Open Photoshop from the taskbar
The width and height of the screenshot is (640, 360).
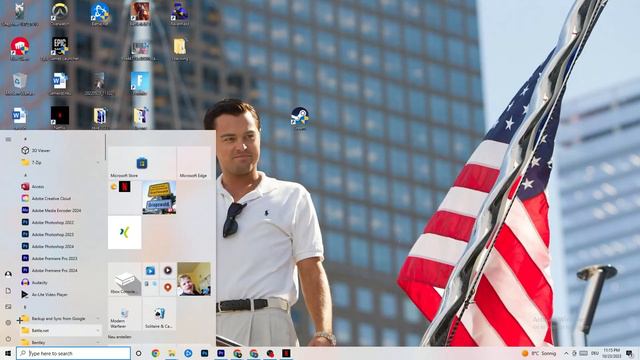204,353
